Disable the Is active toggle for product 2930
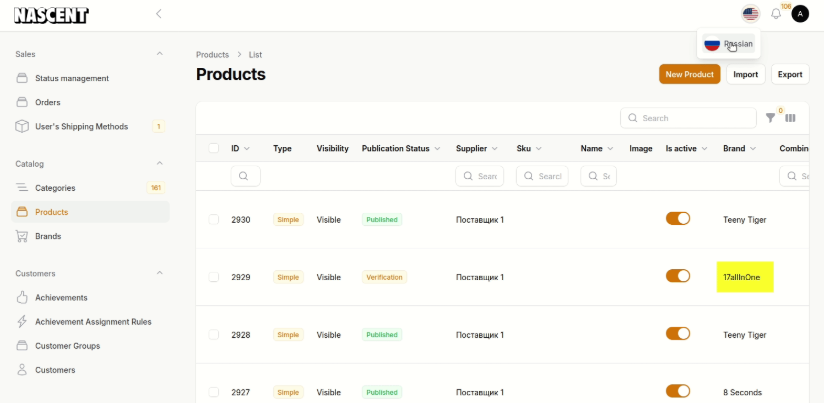 [x=678, y=219]
